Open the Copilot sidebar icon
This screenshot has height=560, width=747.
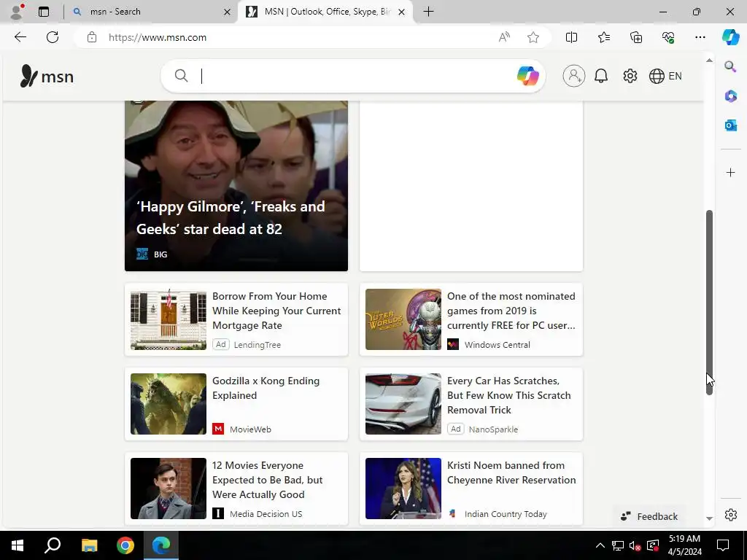730,37
